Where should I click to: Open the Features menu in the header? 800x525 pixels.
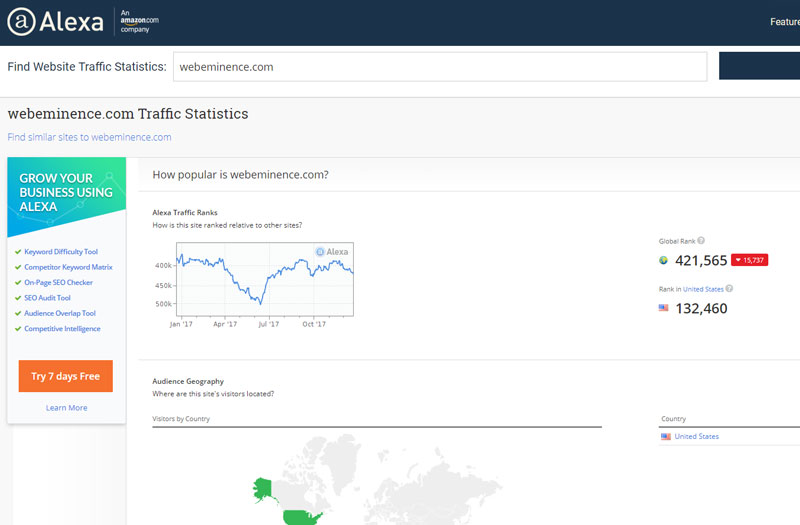click(x=785, y=22)
